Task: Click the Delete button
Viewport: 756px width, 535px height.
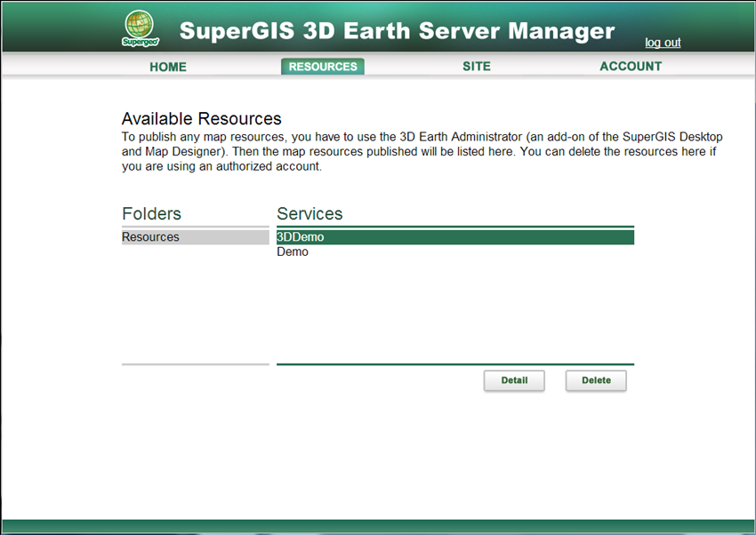Action: [x=596, y=380]
